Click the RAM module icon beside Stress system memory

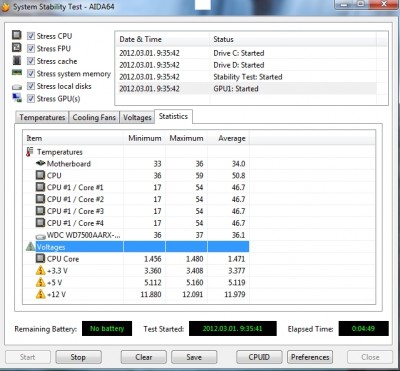tap(17, 72)
